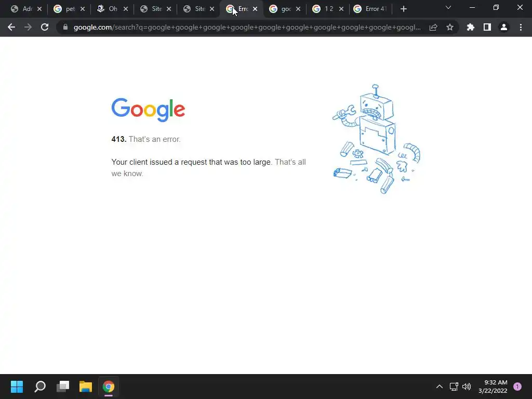Click the Google logo on error page

click(148, 110)
